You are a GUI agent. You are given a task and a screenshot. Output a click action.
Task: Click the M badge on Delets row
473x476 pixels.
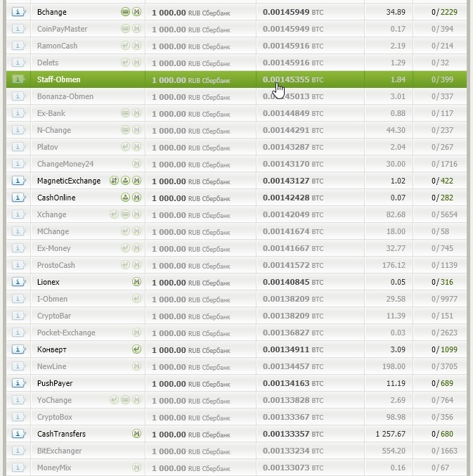(x=137, y=63)
